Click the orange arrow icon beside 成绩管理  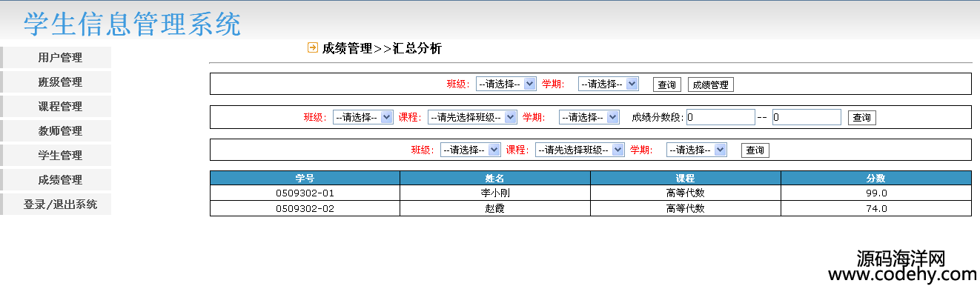coord(313,48)
